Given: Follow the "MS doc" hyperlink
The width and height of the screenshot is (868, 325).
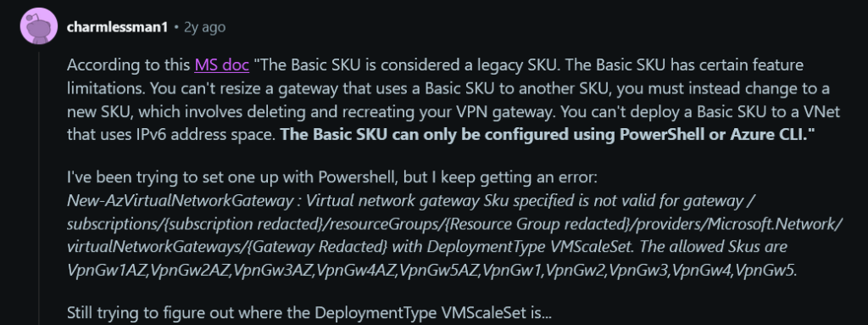Looking at the screenshot, I should [x=221, y=65].
